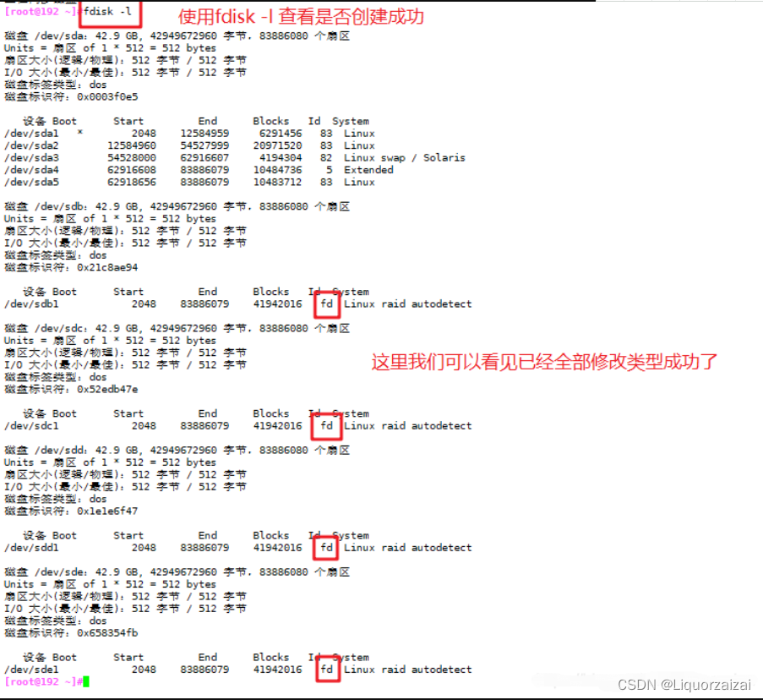
Task: Select the /dev/sdb disk header line
Action: click(177, 206)
